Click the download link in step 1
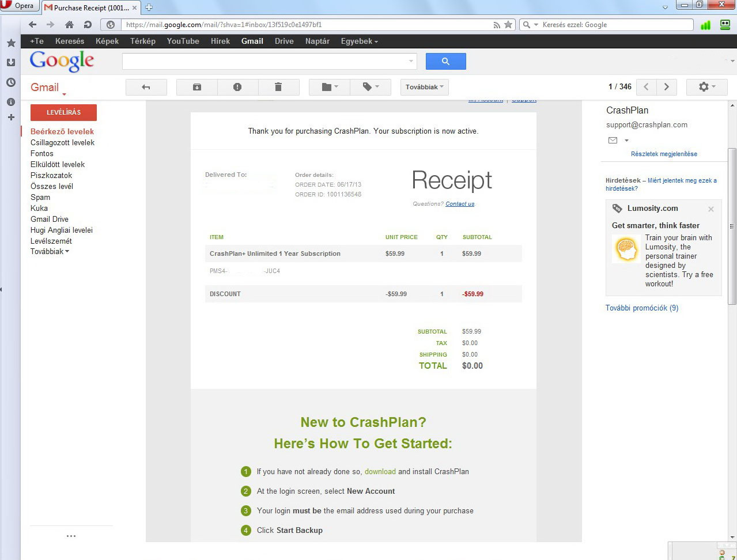 click(380, 471)
